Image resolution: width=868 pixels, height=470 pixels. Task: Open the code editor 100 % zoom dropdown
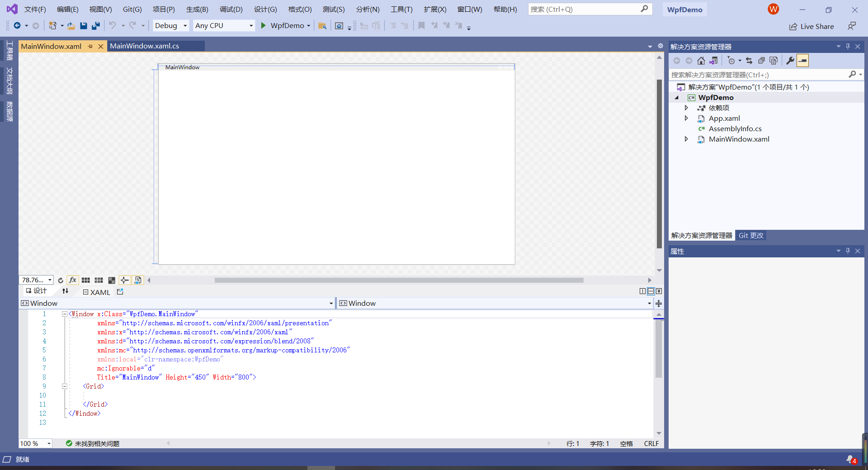tap(36, 443)
